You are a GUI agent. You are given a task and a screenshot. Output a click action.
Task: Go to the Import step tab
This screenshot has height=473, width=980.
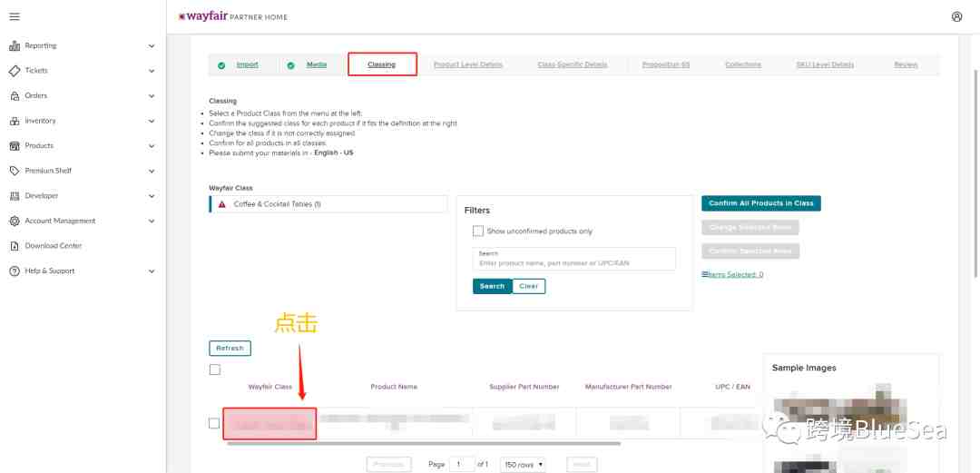tap(247, 64)
